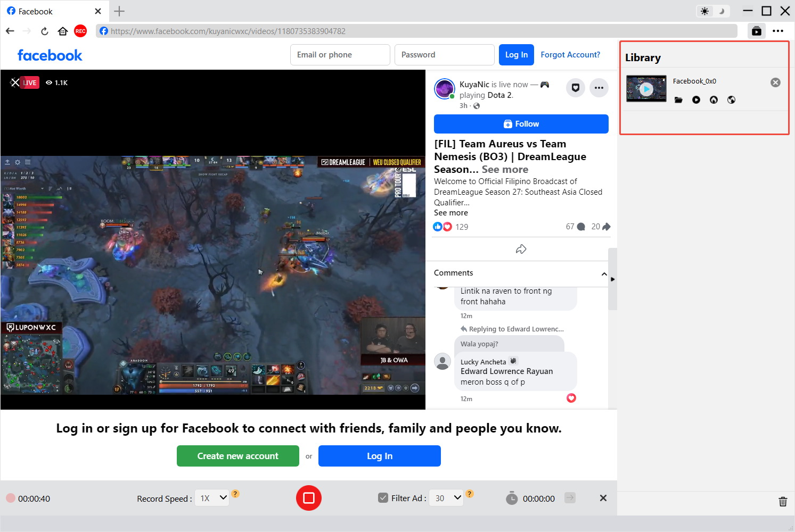
Task: Click the share arrow icon
Action: click(521, 249)
